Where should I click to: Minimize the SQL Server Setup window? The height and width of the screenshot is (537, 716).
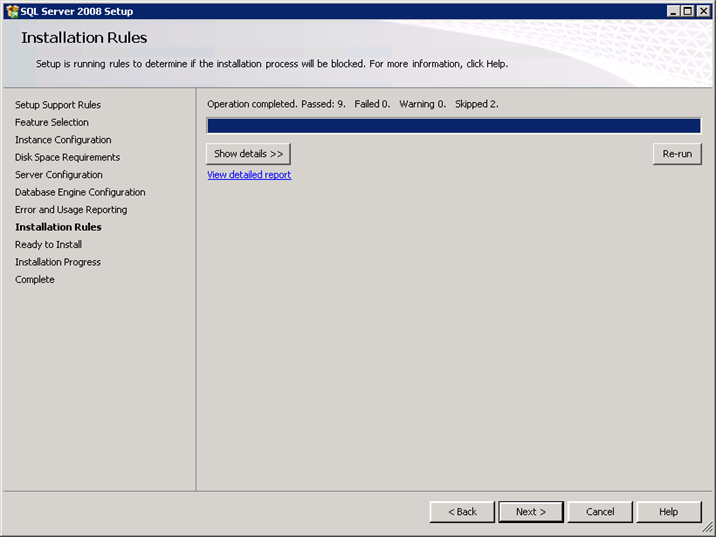point(673,11)
